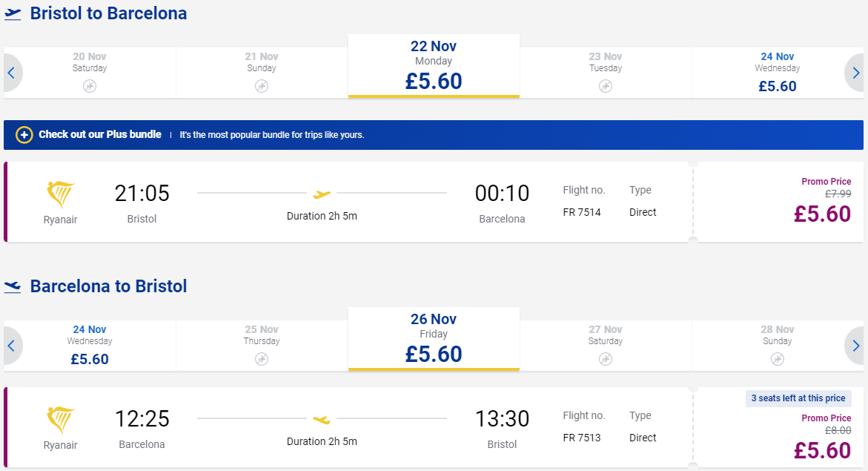Screen dimensions: 868x471
Task: Select 24 Nov Wednesday outbound date tab
Action: tap(778, 73)
